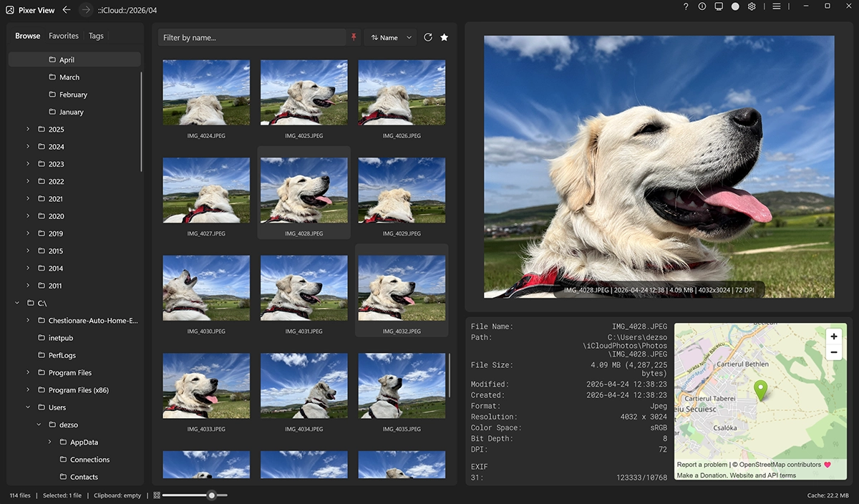Refresh the thumbnail list
The image size is (859, 504).
tap(428, 37)
